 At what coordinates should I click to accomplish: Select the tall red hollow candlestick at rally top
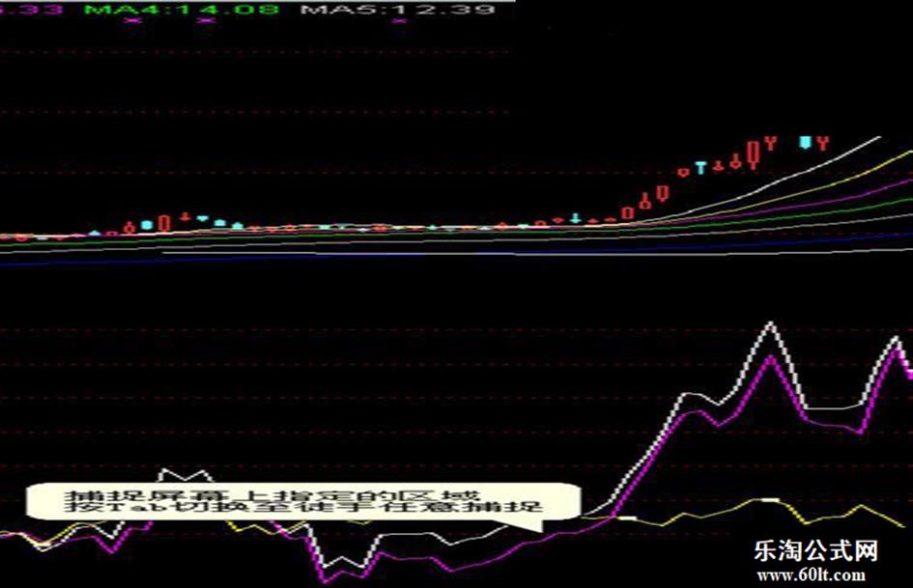[x=754, y=154]
